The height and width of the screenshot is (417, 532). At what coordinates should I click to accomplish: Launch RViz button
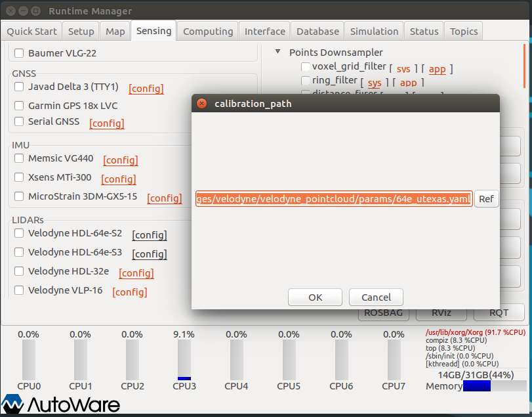click(x=441, y=313)
